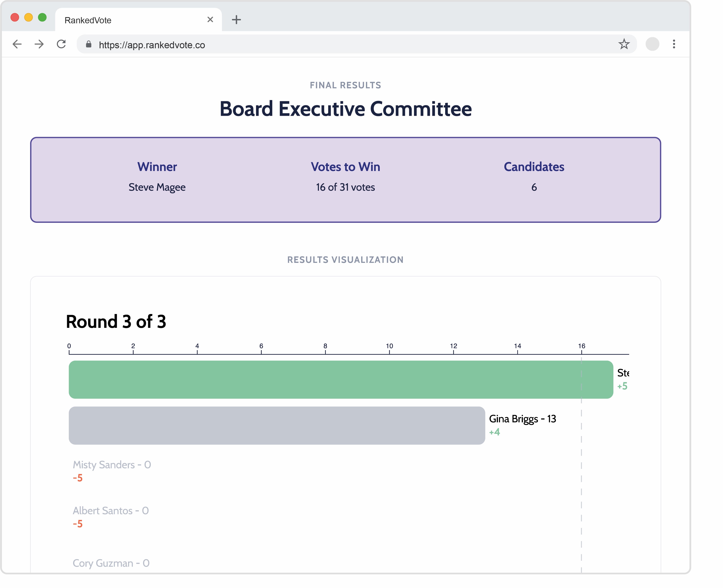723x588 pixels.
Task: Open the new tab plus button
Action: click(236, 20)
